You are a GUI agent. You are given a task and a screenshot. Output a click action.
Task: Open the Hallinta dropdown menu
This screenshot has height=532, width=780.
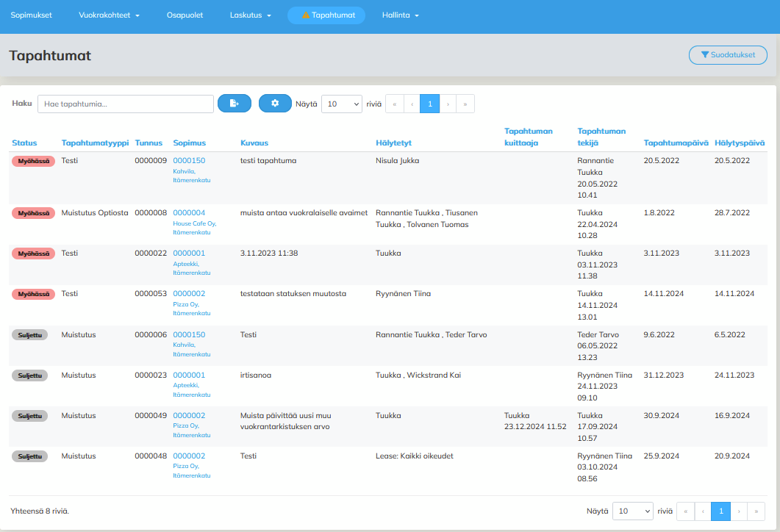point(401,15)
